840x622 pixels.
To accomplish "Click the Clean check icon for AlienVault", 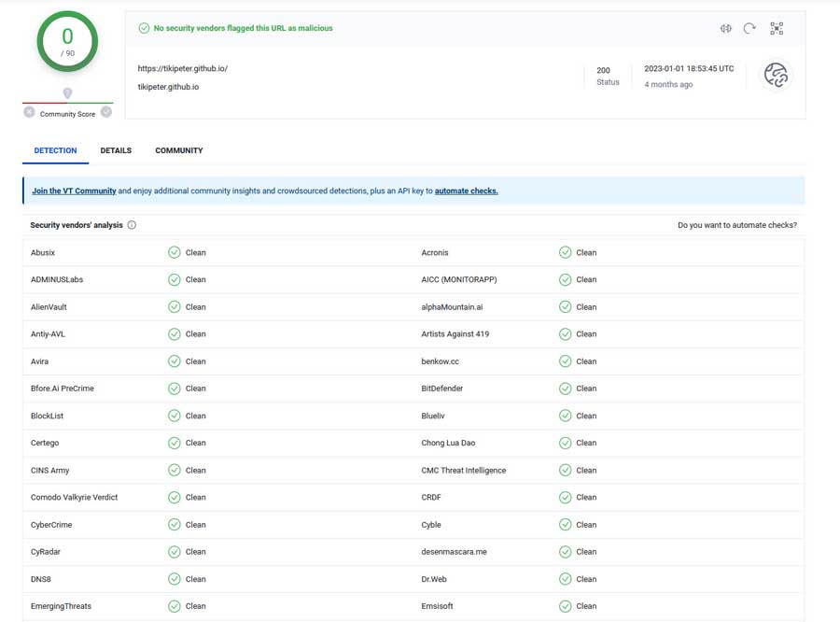I will tap(175, 306).
